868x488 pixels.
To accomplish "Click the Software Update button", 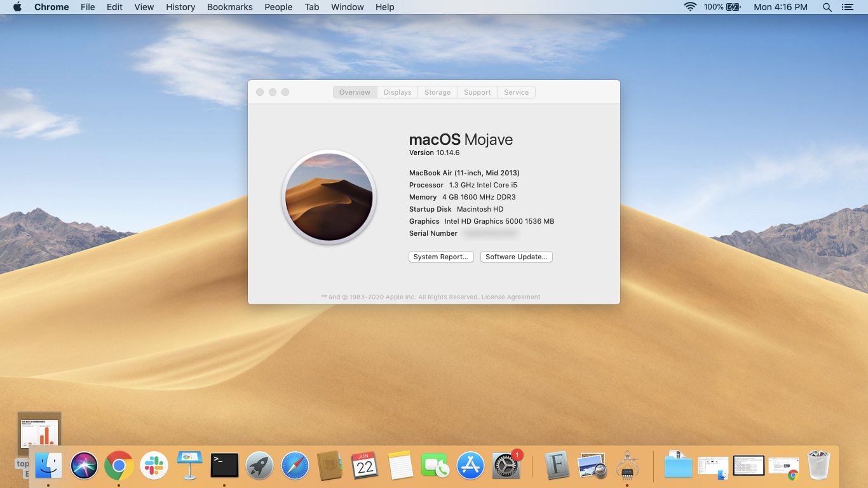I will (517, 257).
